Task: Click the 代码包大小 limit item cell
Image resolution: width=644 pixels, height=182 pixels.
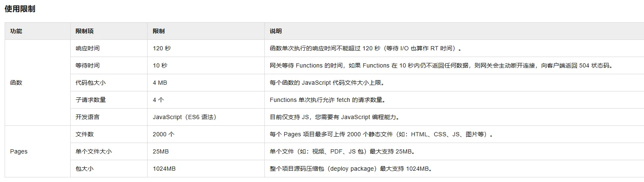Action: click(x=90, y=83)
